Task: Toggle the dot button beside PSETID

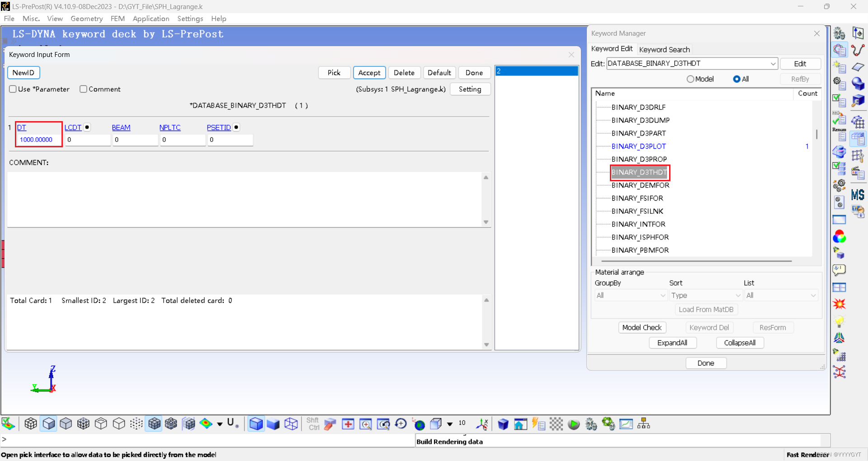Action: tap(236, 127)
